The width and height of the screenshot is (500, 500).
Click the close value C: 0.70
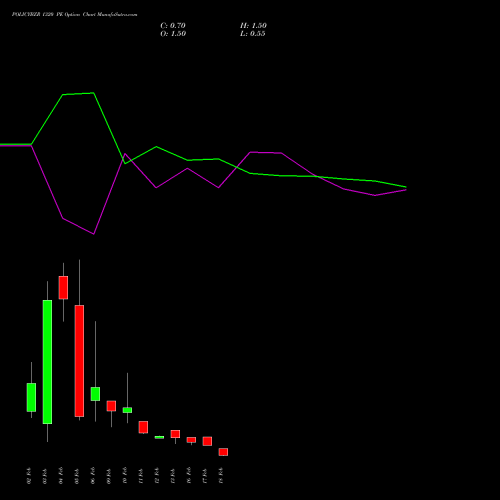pos(173,26)
